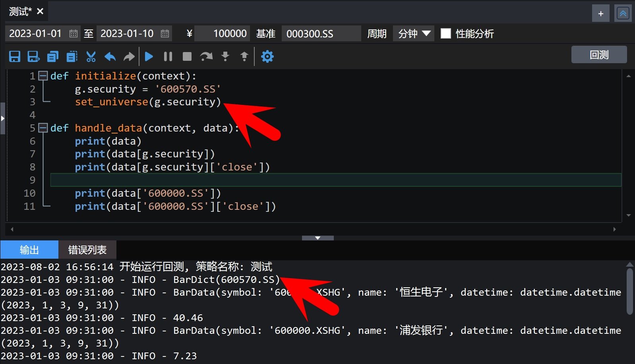Collapse the initialize function fold marker
Screen dimensions: 635x364
coord(43,76)
